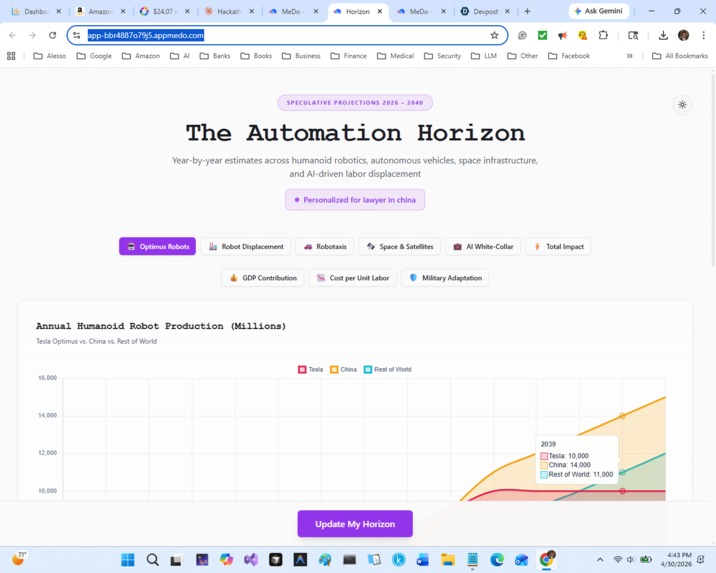Select the AI White-Collar category
This screenshot has height=573, width=716.
[x=483, y=247]
